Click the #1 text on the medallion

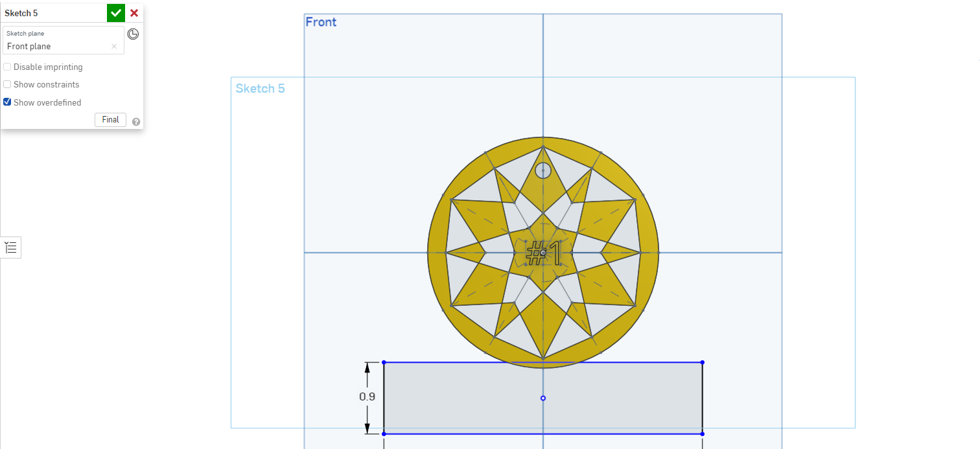[x=542, y=253]
